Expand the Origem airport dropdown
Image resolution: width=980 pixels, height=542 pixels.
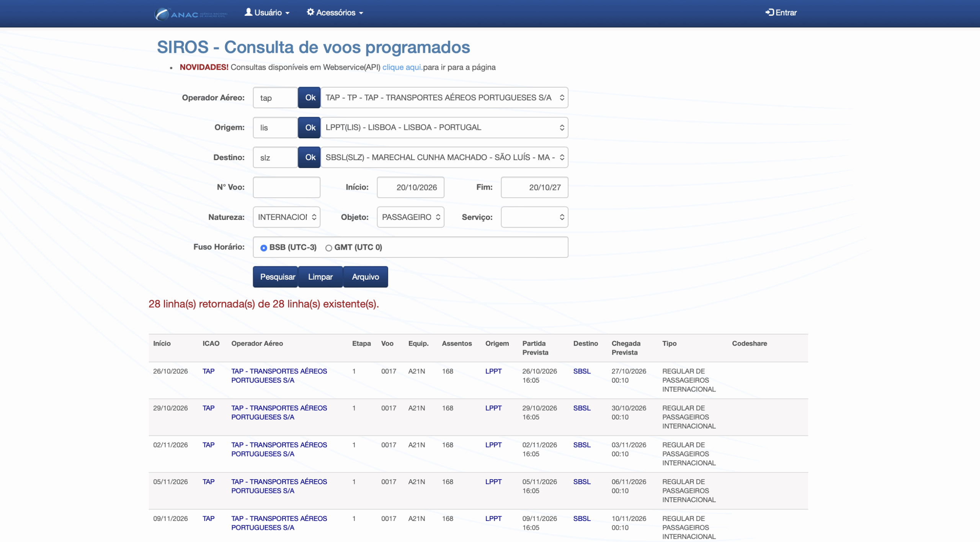pyautogui.click(x=444, y=128)
